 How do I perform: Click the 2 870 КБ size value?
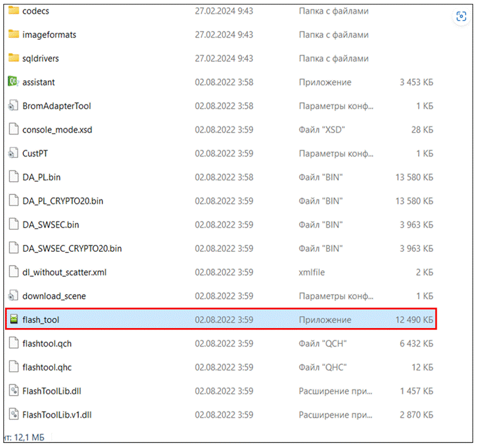pyautogui.click(x=416, y=415)
